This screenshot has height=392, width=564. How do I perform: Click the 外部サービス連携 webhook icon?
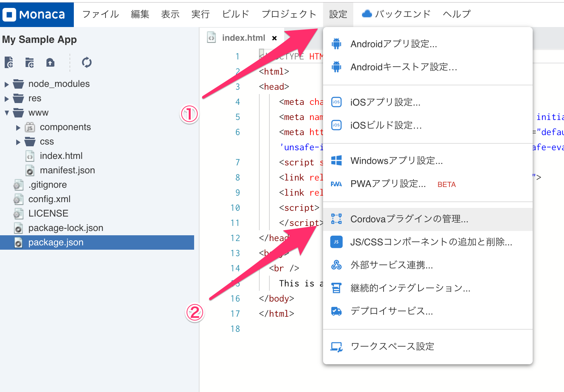336,265
